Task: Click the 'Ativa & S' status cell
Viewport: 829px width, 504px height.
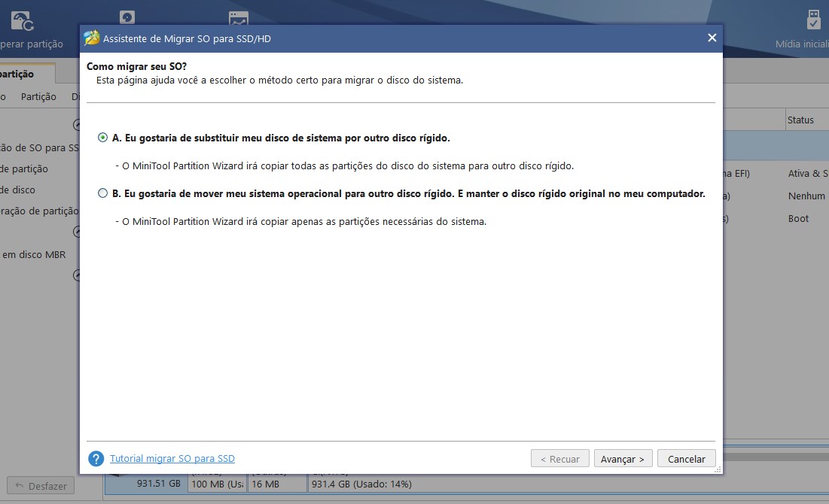Action: (808, 173)
